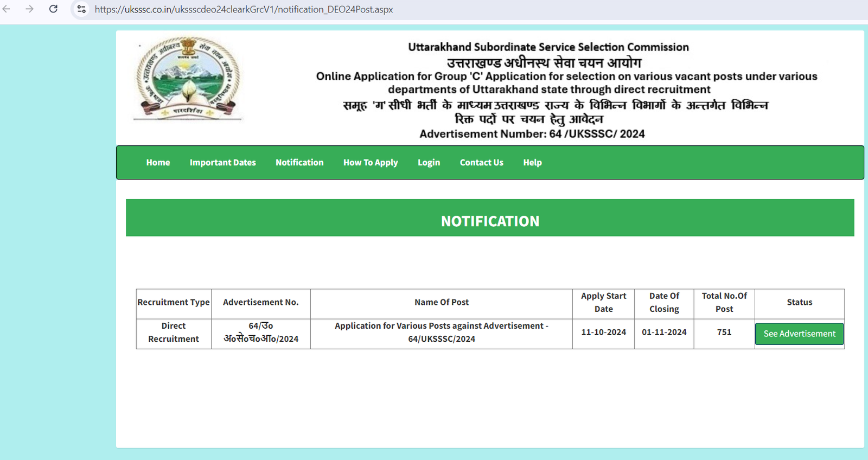Viewport: 868px width, 460px height.
Task: Click the Name Of Post column header
Action: coord(442,303)
